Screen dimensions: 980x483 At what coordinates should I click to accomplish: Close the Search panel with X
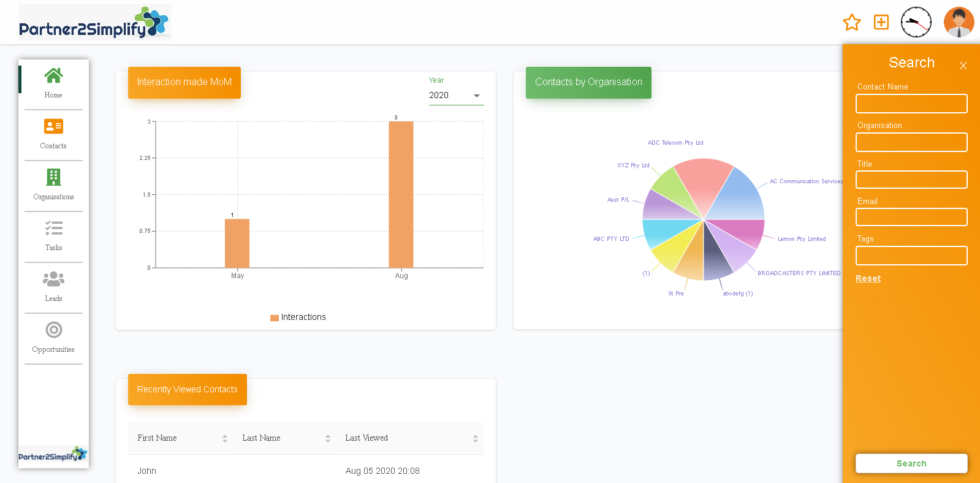coord(963,66)
